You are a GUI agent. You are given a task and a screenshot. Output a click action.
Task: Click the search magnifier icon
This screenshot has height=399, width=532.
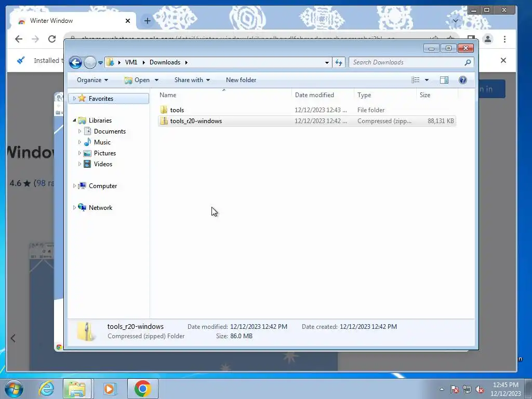pyautogui.click(x=468, y=62)
